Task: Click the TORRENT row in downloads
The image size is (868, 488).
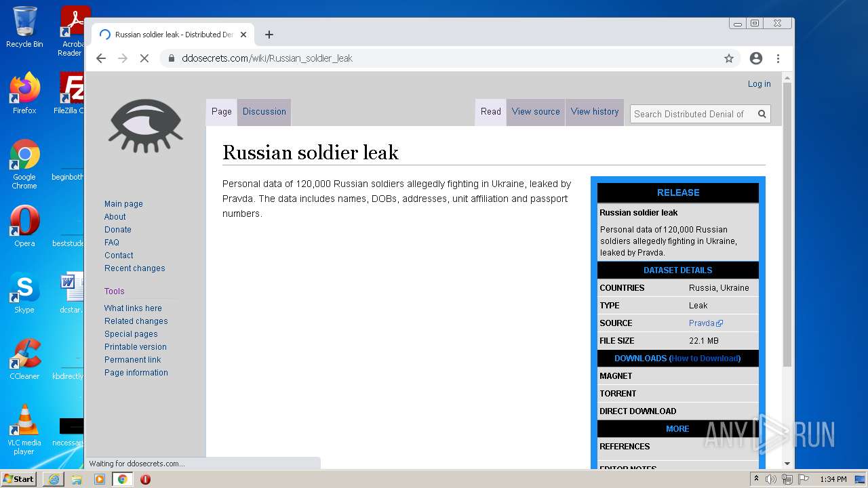Action: (678, 394)
